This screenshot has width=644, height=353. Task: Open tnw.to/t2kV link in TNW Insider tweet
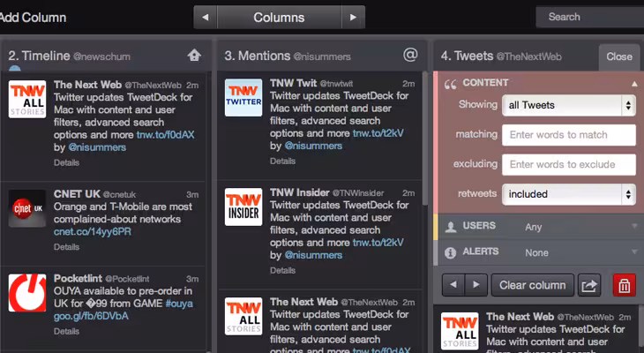378,243
